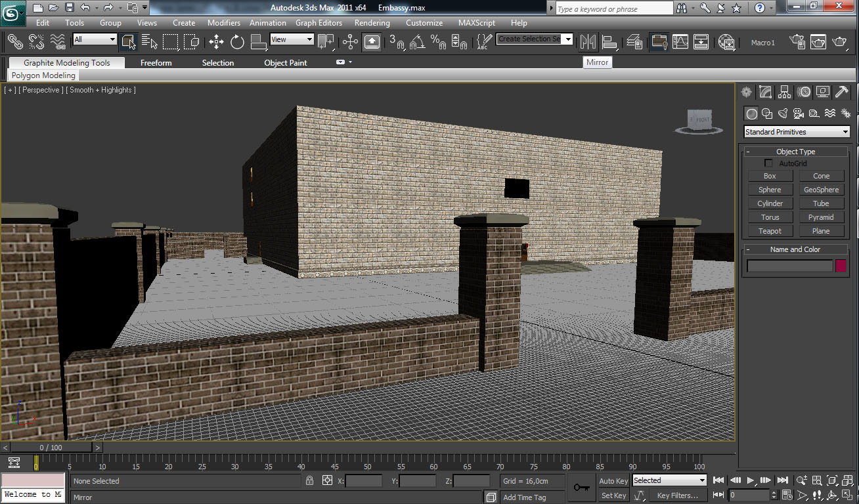Open the selection filter 'All' dropdown
Viewport: 859px width, 504px height.
(95, 39)
